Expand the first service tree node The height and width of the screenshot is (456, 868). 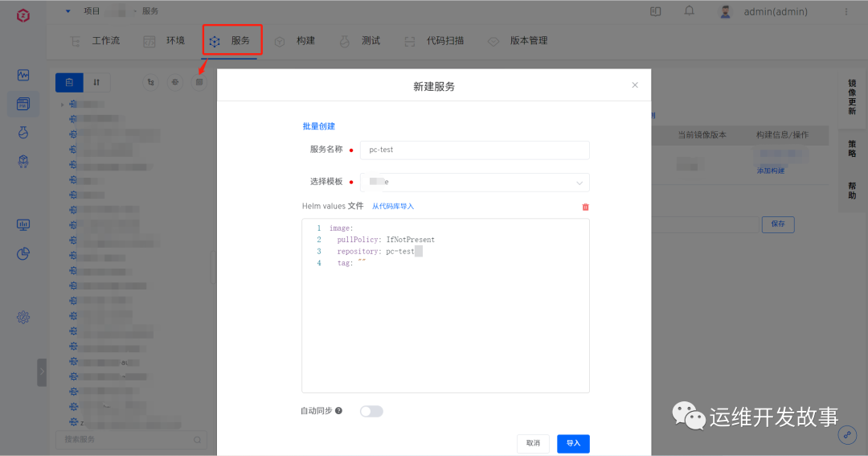pyautogui.click(x=62, y=105)
